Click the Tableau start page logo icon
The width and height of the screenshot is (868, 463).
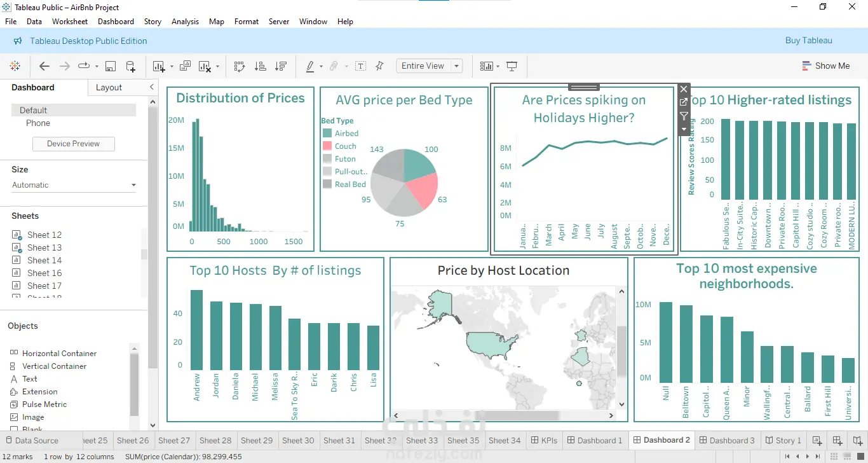(15, 66)
